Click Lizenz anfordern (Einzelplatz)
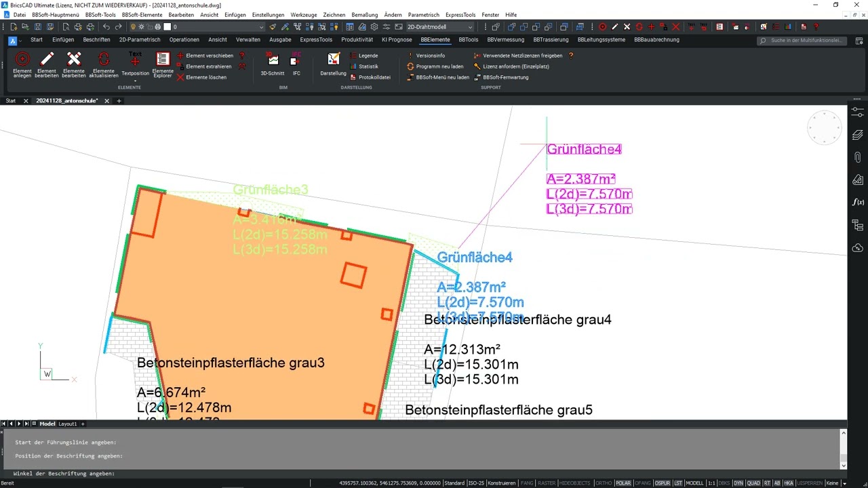868x488 pixels. point(511,66)
